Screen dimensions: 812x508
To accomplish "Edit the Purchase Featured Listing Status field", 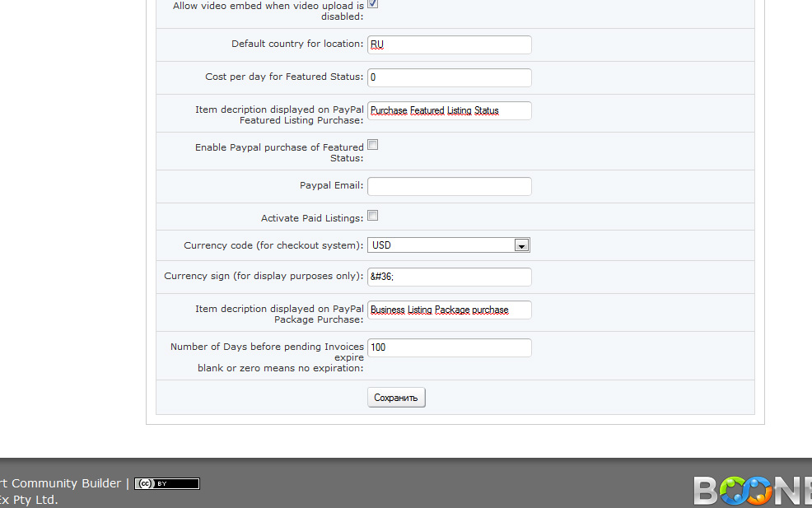I will click(x=449, y=110).
